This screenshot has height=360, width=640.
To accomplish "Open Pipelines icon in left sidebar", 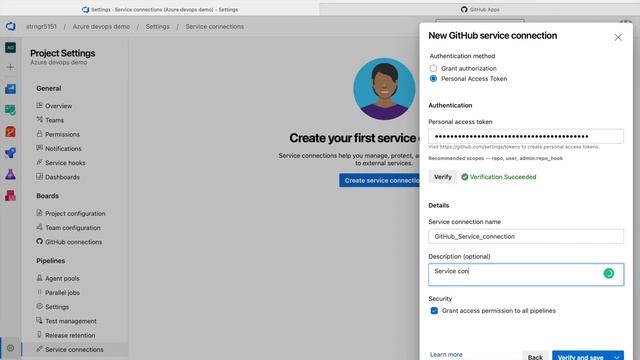I will [11, 153].
